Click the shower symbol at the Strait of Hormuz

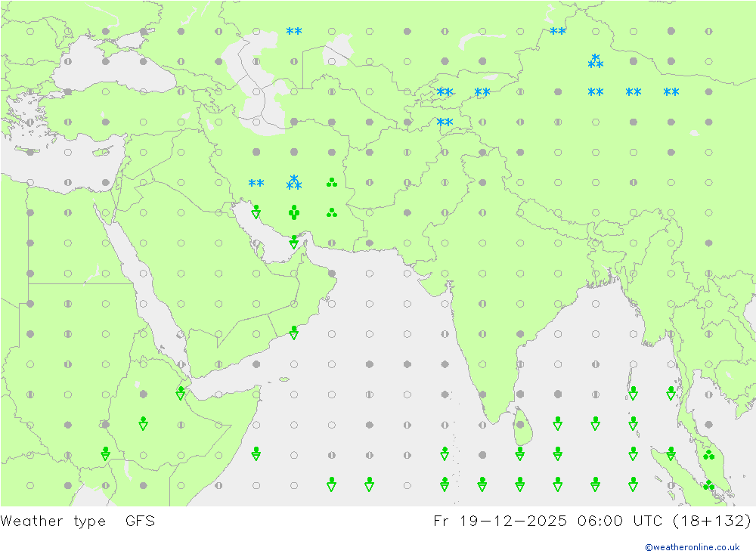294,242
